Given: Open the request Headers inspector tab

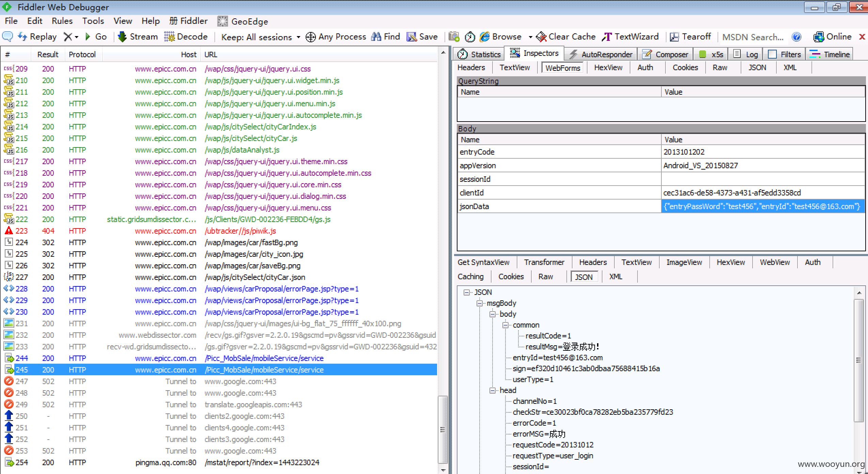Looking at the screenshot, I should (x=471, y=67).
